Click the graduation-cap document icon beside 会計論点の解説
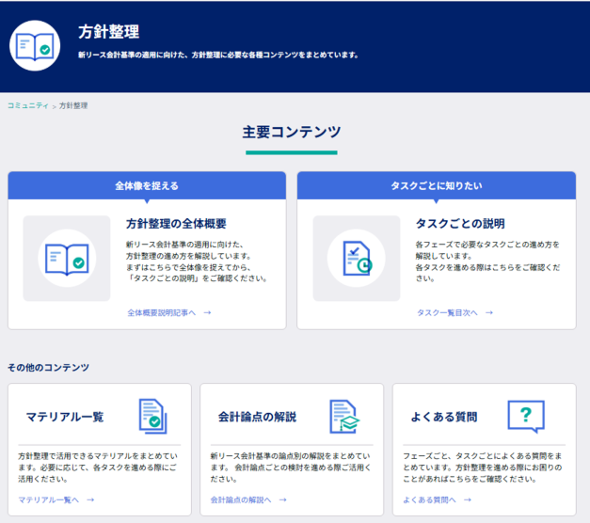This screenshot has height=523, width=590. pos(345,417)
